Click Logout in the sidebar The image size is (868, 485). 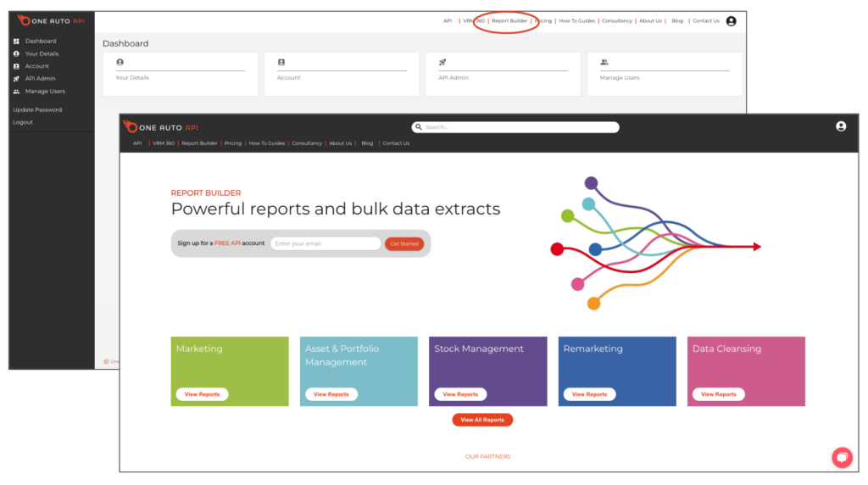click(23, 122)
